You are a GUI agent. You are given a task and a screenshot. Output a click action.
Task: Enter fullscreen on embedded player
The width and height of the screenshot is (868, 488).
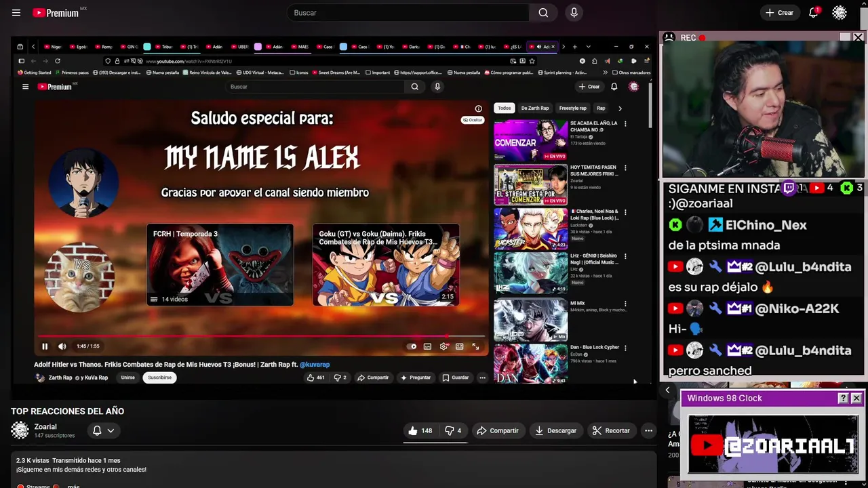point(475,346)
